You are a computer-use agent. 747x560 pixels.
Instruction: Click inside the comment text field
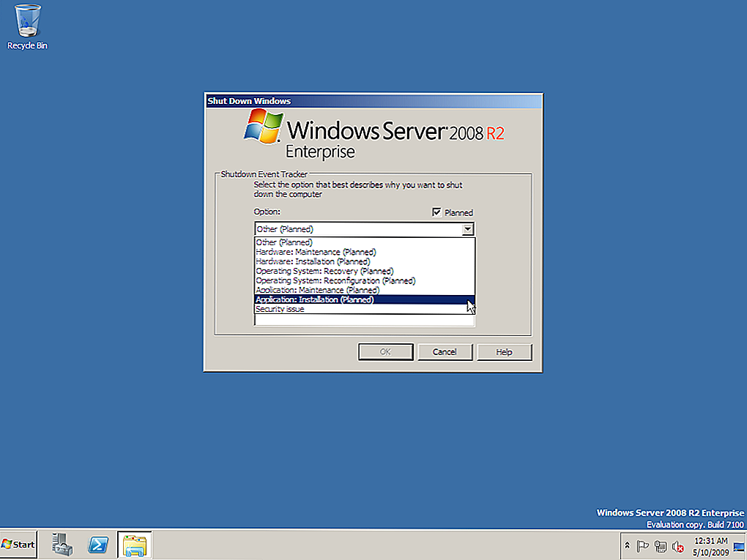365,321
